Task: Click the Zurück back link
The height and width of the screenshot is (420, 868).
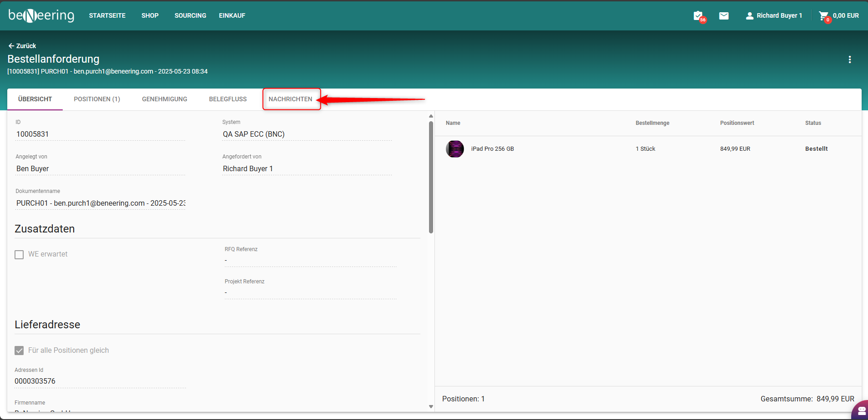Action: (22, 46)
